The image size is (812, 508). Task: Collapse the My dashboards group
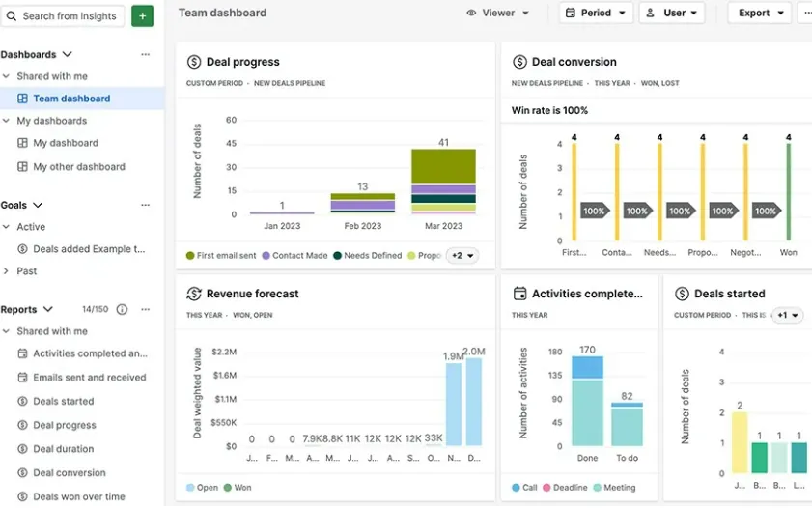point(6,121)
